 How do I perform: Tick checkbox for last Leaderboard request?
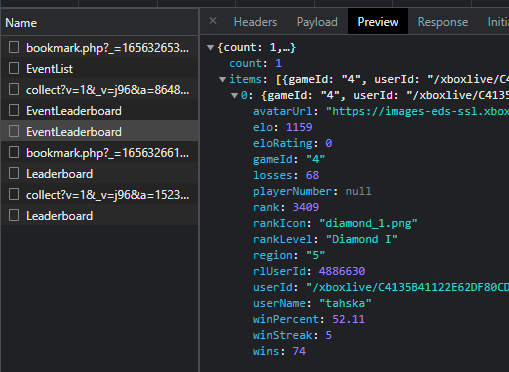[x=14, y=215]
